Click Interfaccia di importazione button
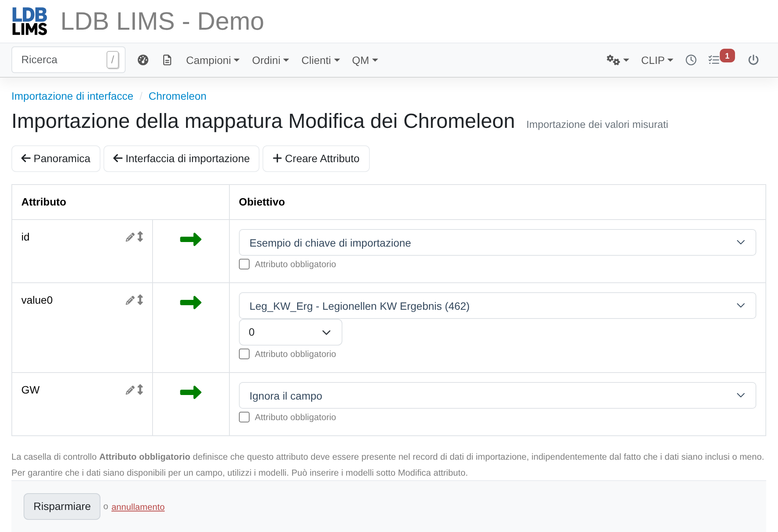The height and width of the screenshot is (532, 778). coord(181,159)
